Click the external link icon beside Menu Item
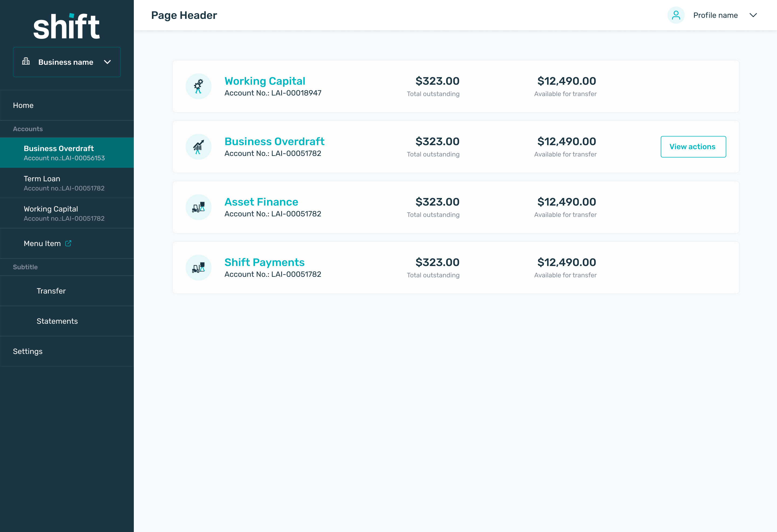 (68, 243)
